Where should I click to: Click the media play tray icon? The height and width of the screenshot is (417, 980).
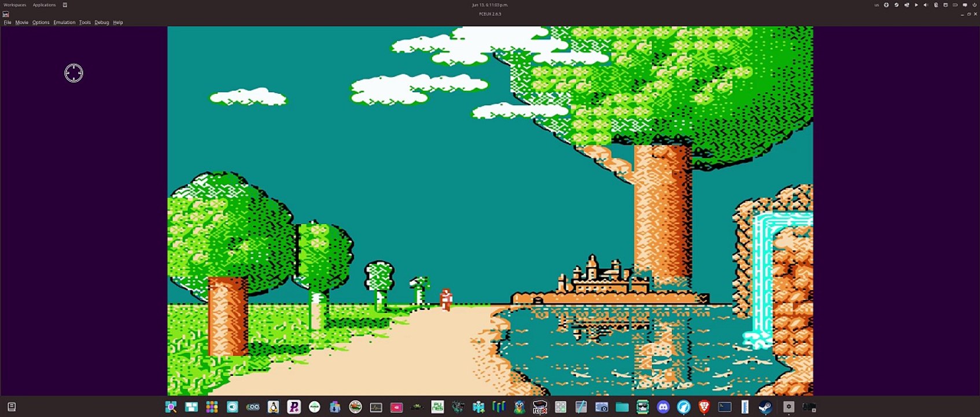(916, 5)
